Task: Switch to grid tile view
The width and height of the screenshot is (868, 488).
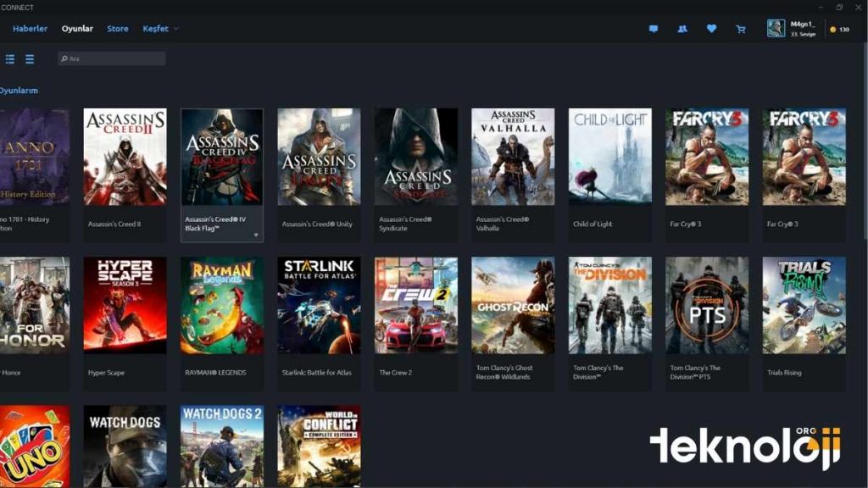Action: (x=10, y=58)
